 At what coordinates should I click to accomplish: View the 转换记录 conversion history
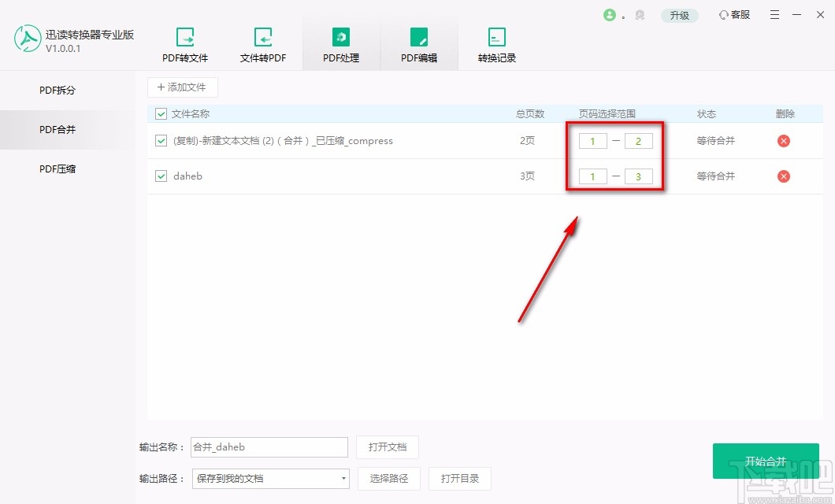[496, 43]
